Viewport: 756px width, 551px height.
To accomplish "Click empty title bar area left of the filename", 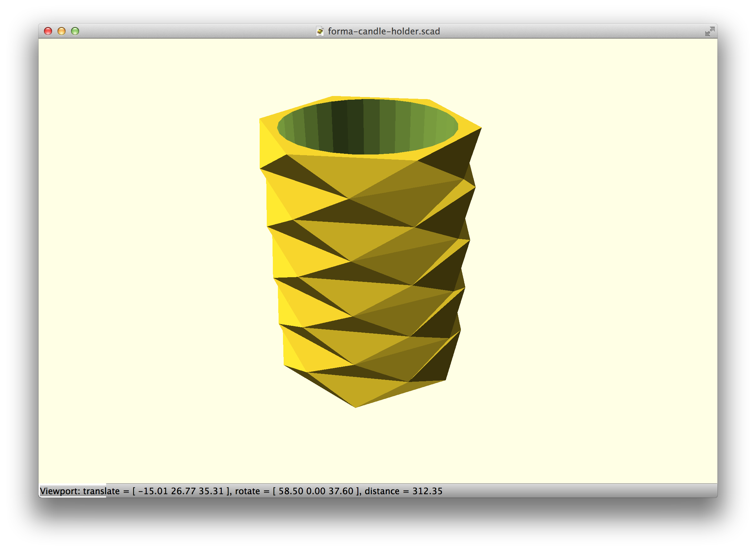I will click(196, 31).
